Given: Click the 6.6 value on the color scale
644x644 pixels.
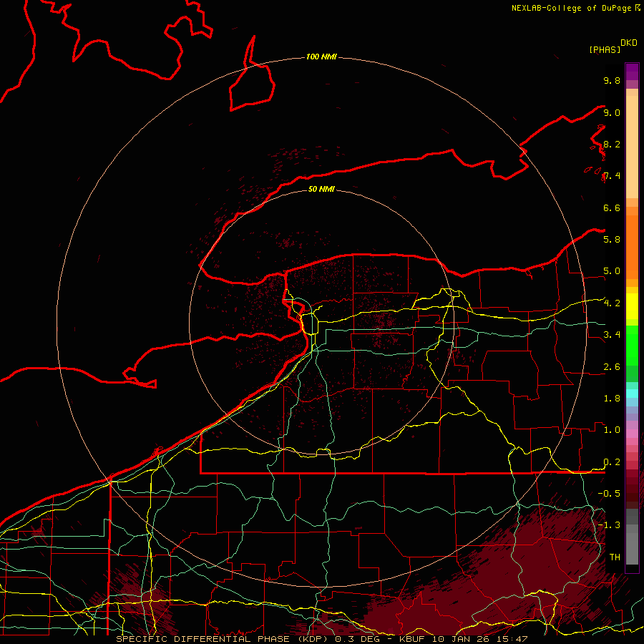Looking at the screenshot, I should click(x=612, y=208).
